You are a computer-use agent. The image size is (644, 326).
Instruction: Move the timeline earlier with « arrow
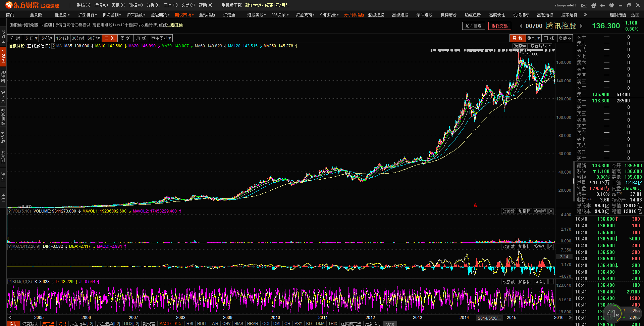pos(9,317)
